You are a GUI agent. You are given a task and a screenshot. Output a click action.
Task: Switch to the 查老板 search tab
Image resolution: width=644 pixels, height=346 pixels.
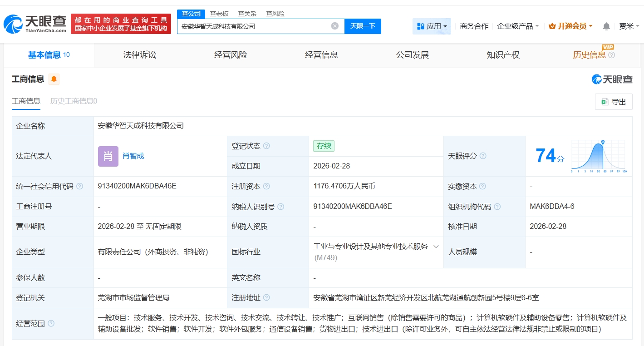pos(218,14)
